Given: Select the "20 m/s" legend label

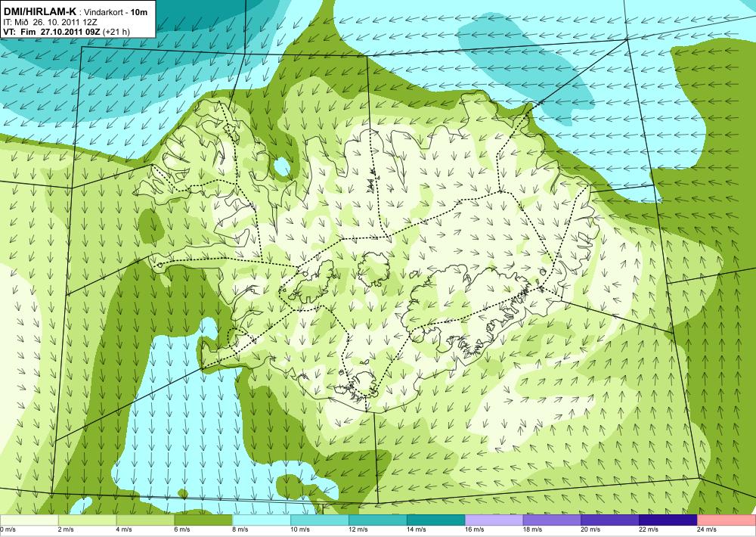Looking at the screenshot, I should 591,529.
